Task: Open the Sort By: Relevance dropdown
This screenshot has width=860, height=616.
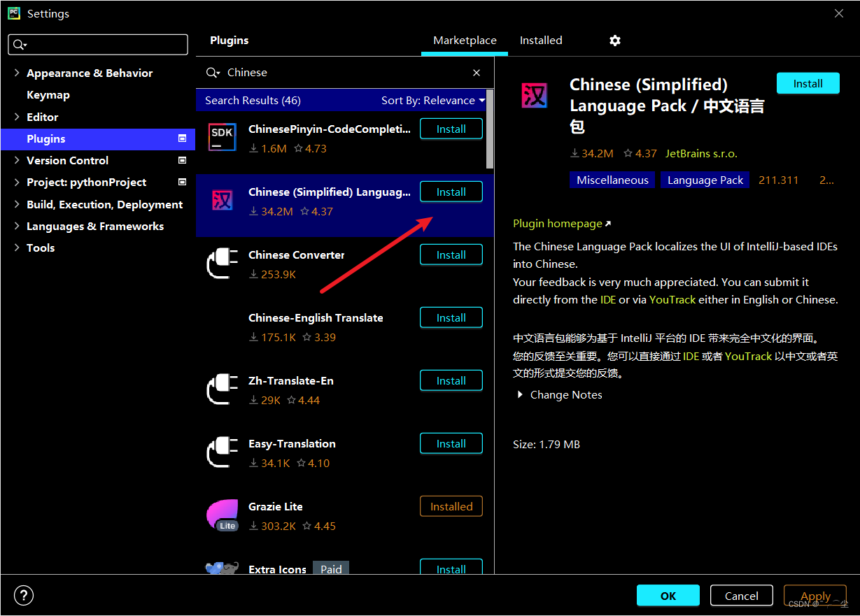Action: 433,101
